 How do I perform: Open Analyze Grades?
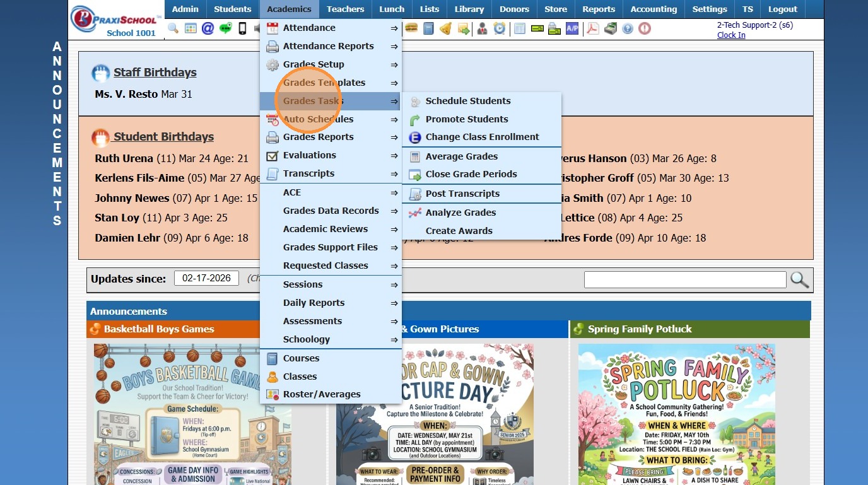[481, 213]
